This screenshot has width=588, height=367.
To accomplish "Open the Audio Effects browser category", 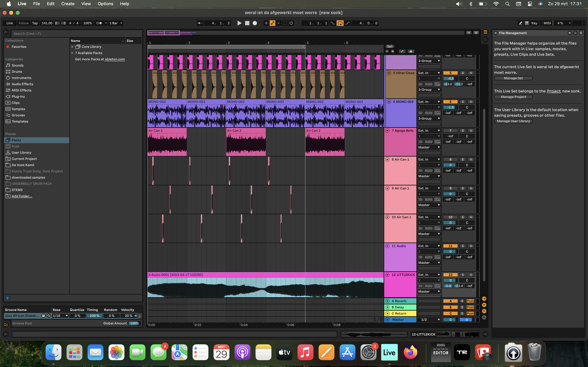I will (x=23, y=84).
